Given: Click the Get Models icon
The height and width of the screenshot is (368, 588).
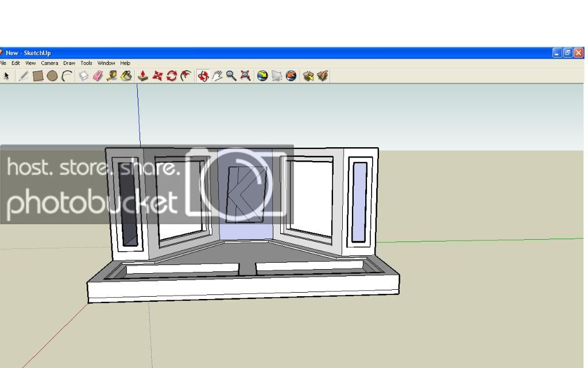Looking at the screenshot, I should (308, 76).
